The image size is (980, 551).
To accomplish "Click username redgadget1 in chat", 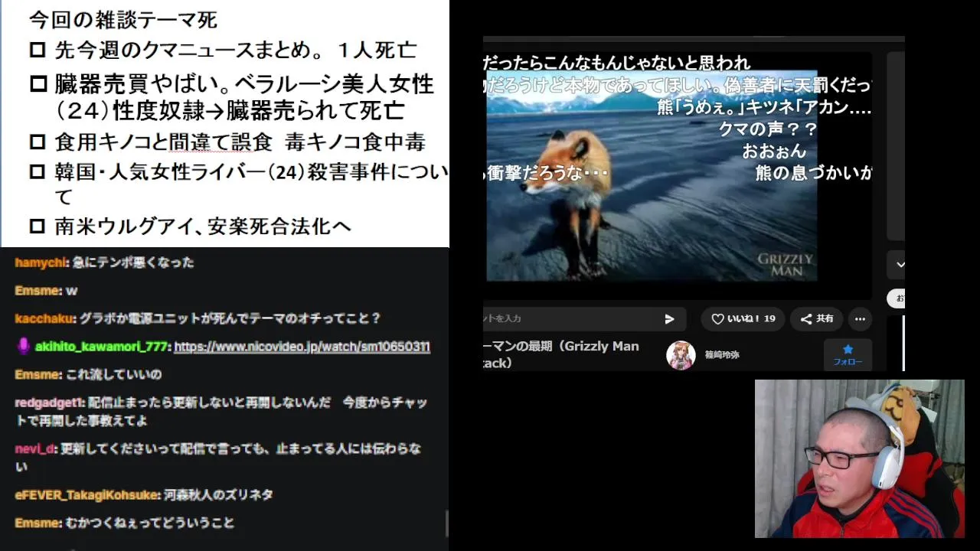I will click(x=50, y=403).
